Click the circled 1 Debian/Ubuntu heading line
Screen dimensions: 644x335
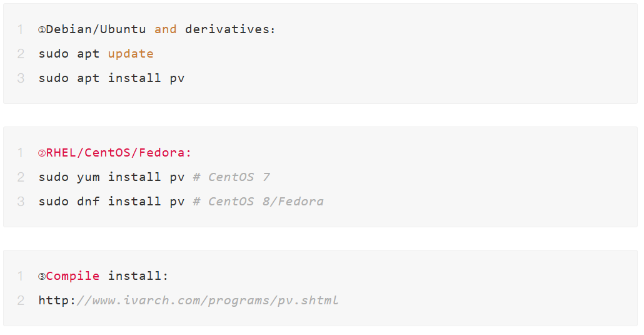[x=156, y=29]
